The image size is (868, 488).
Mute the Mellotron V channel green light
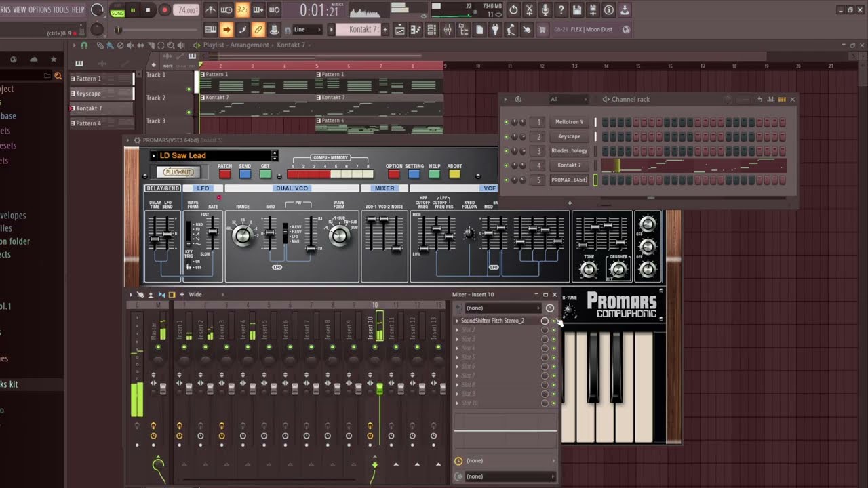506,122
